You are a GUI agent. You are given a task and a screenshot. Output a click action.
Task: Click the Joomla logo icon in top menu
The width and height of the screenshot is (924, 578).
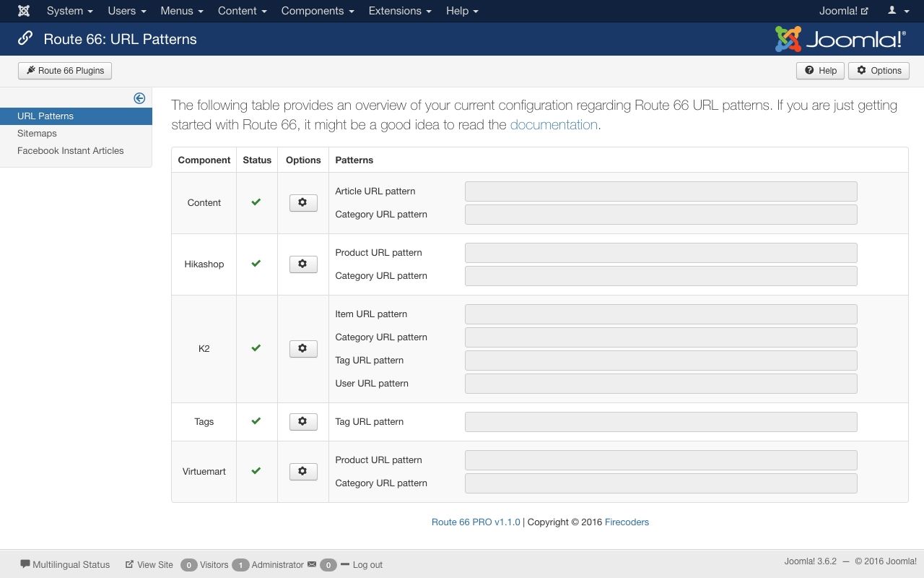click(x=24, y=11)
